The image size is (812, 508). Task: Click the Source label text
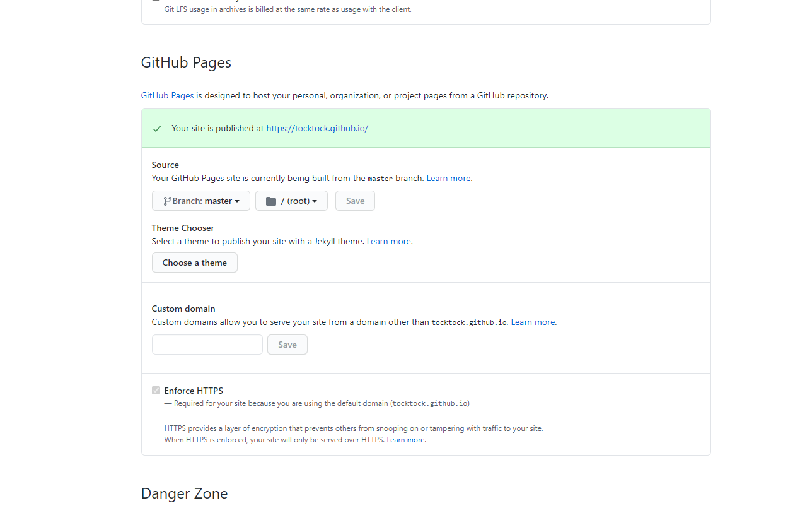point(165,165)
